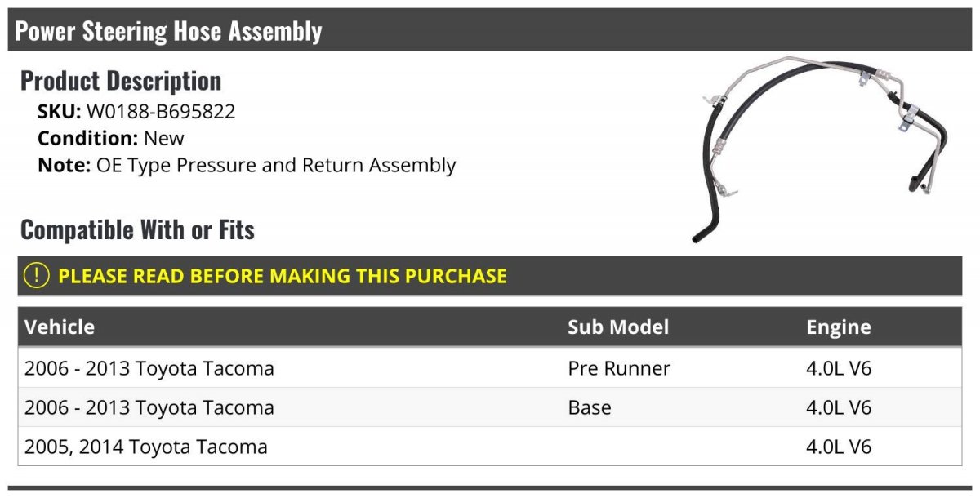980x498 pixels.
Task: Click the SKU label in product description
Action: 60,112
